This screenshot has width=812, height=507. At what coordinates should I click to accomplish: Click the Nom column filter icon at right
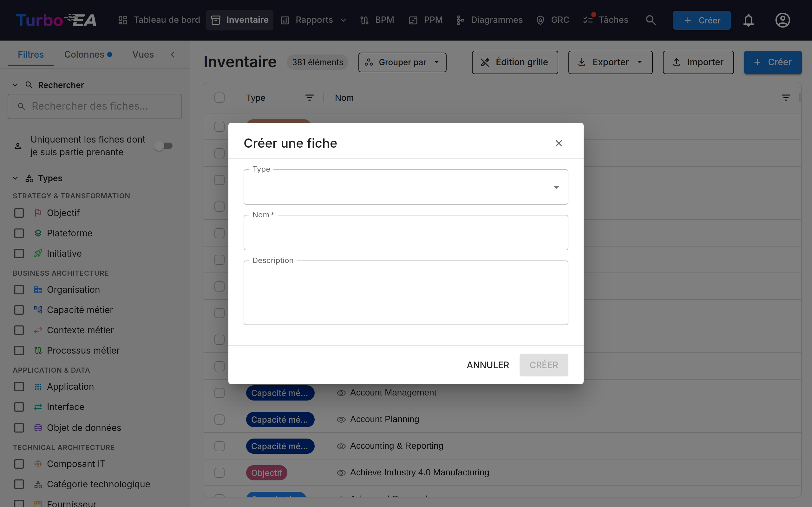pyautogui.click(x=785, y=98)
